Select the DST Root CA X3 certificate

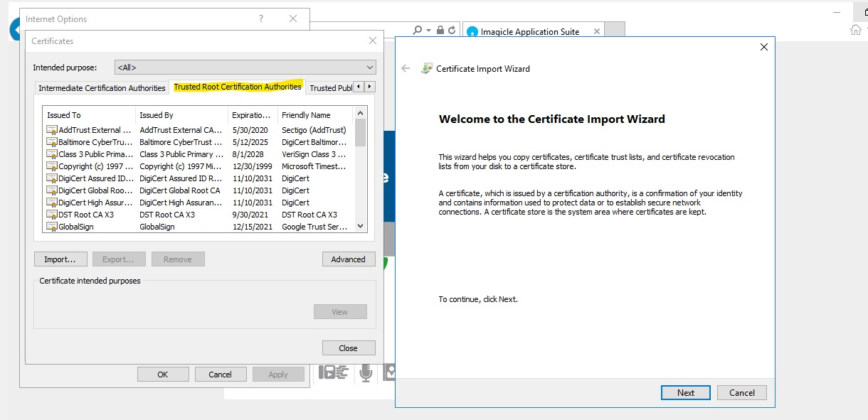85,215
